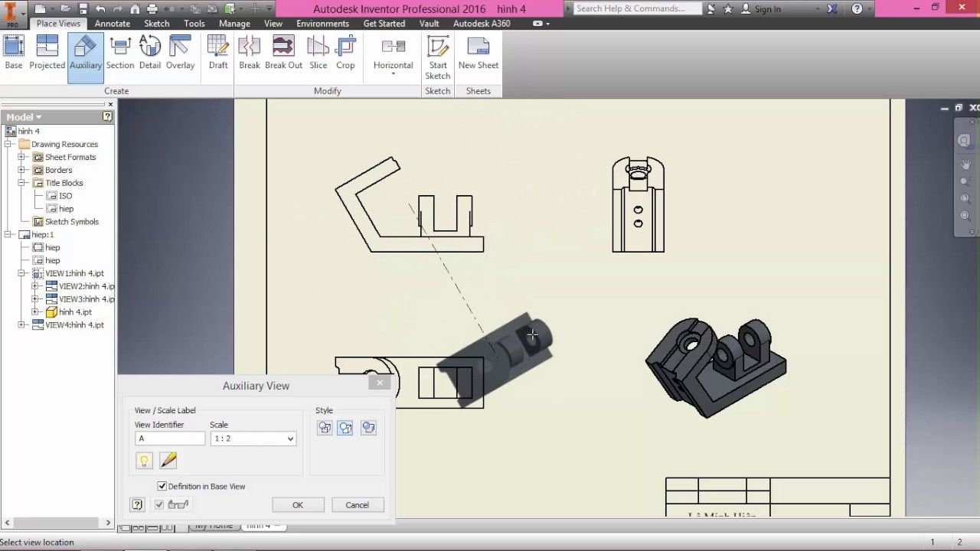Viewport: 980px width, 551px height.
Task: Click the View Identifier field containing A
Action: click(x=169, y=438)
